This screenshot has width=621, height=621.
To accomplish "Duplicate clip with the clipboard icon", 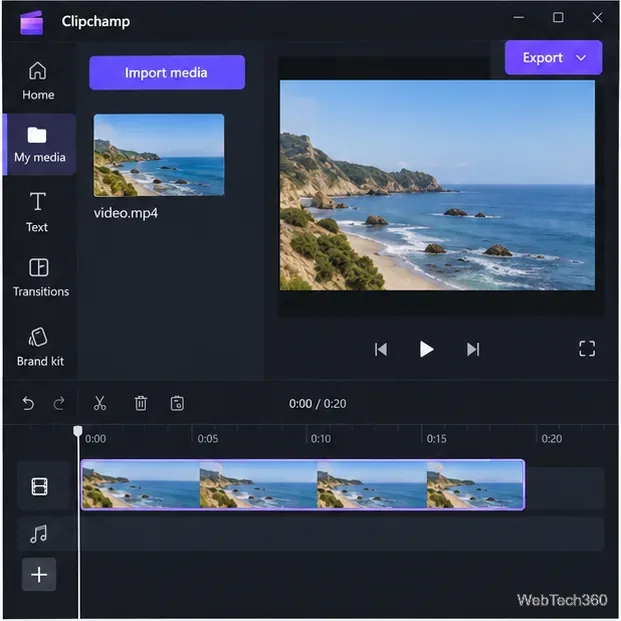I will pyautogui.click(x=177, y=403).
